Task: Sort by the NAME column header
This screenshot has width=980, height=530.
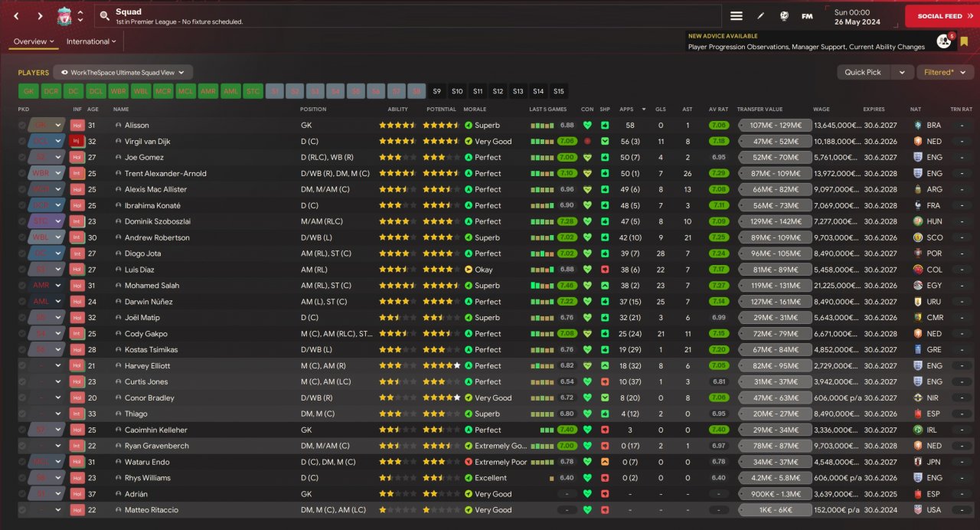Action: [x=121, y=110]
